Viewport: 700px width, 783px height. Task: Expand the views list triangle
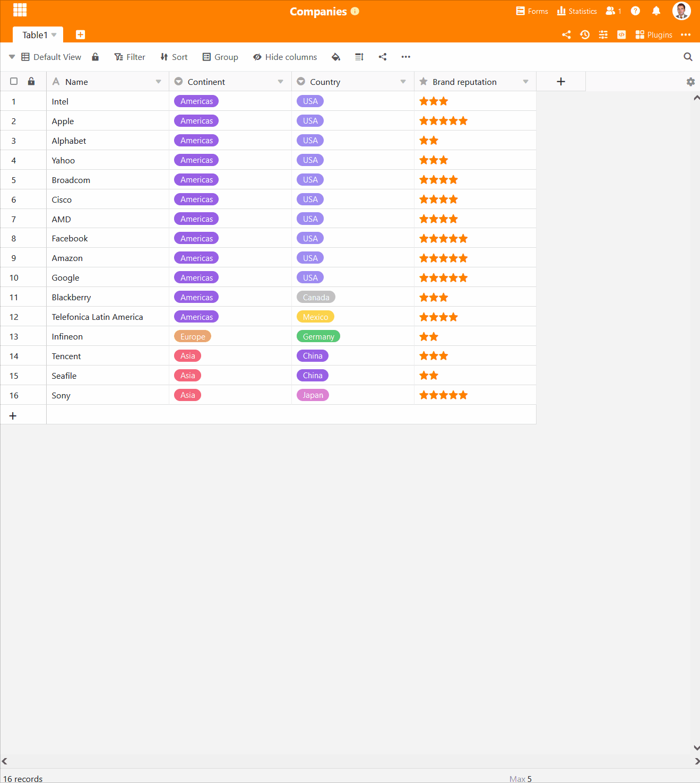click(12, 57)
